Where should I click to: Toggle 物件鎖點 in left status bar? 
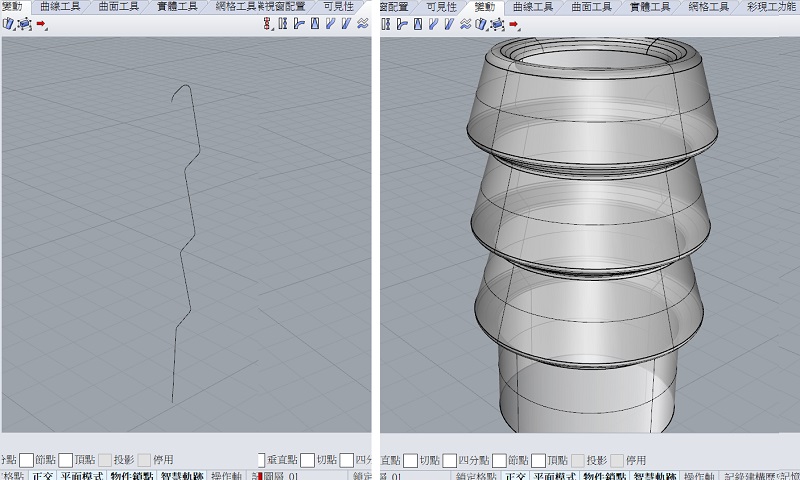click(x=132, y=475)
